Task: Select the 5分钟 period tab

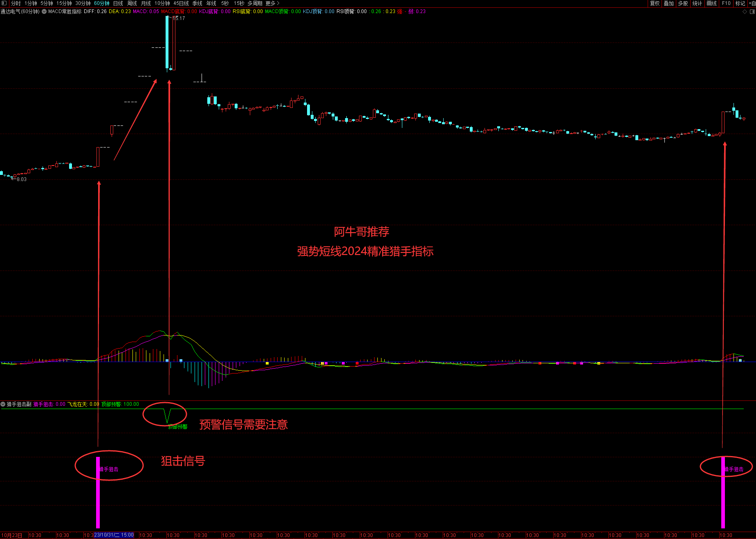Action: pos(47,3)
